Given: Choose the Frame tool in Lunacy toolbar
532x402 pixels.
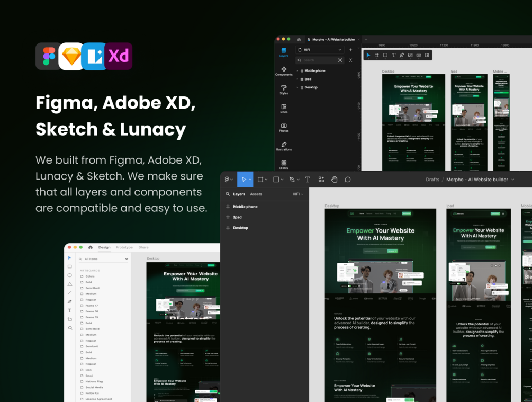Looking at the screenshot, I should (376, 55).
